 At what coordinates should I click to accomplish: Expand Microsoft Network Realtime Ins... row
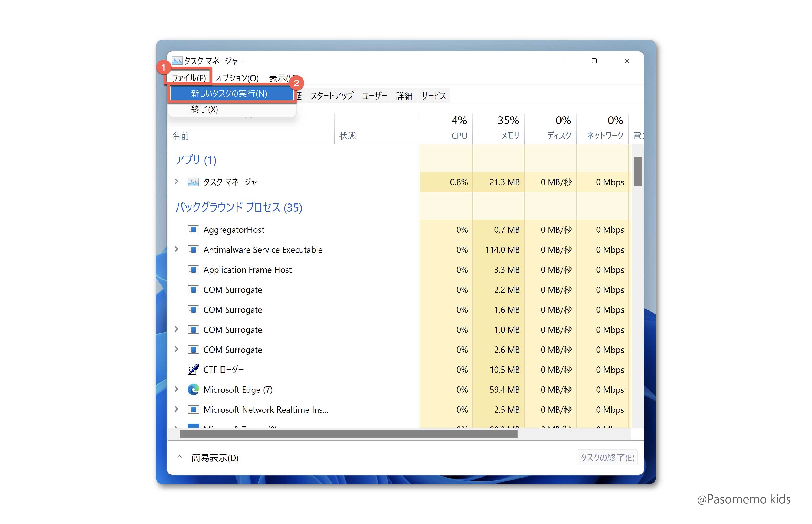coord(176,409)
